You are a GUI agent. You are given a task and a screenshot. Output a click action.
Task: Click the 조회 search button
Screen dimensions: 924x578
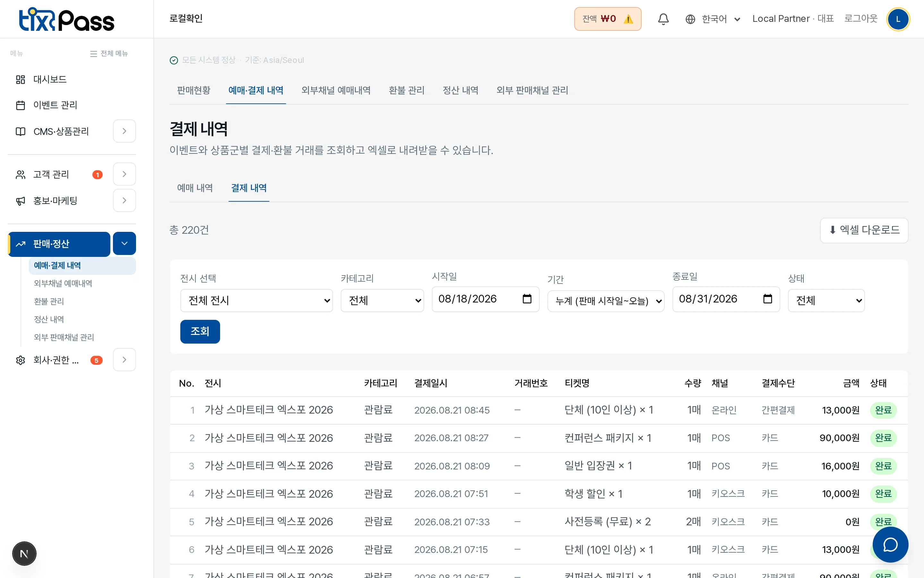pos(200,331)
